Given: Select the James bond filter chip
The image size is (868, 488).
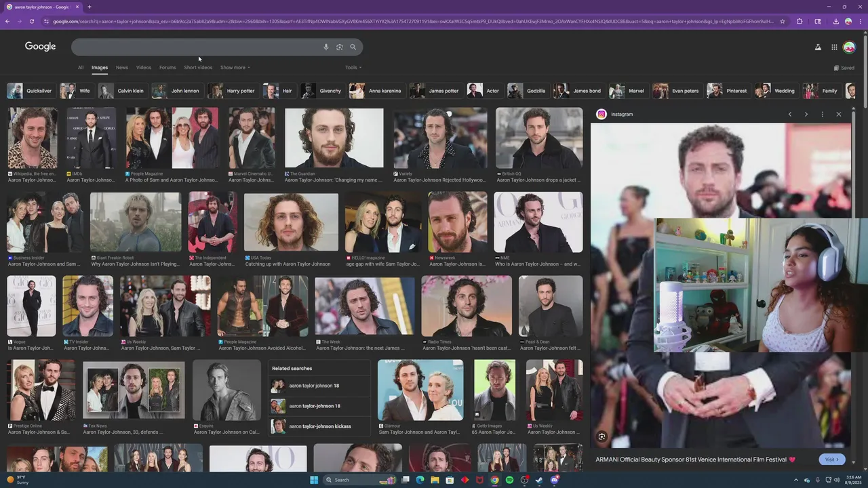Looking at the screenshot, I should click(x=578, y=91).
